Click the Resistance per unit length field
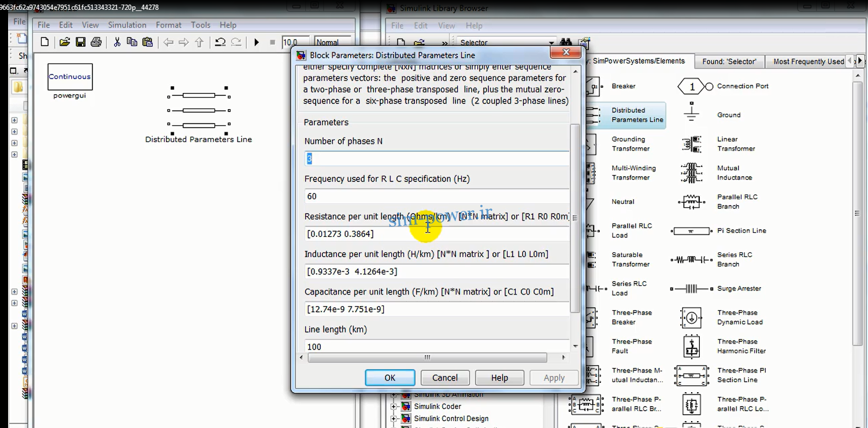868x428 pixels. coord(437,234)
